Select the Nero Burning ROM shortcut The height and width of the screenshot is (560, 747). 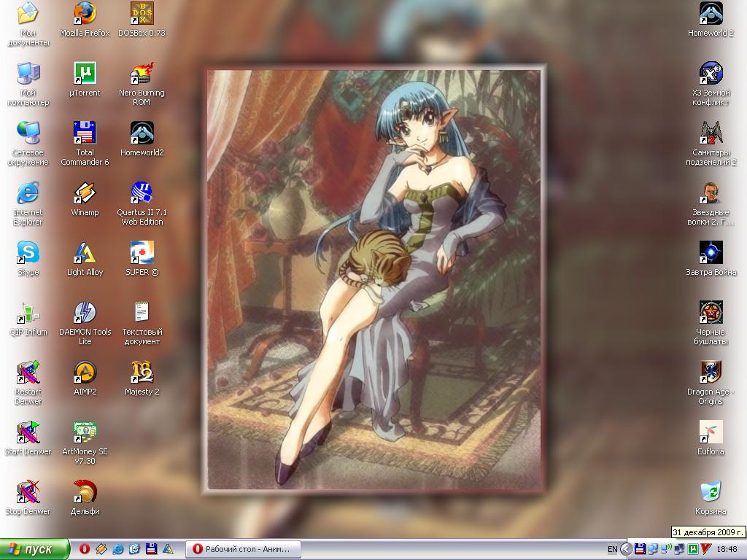142,84
